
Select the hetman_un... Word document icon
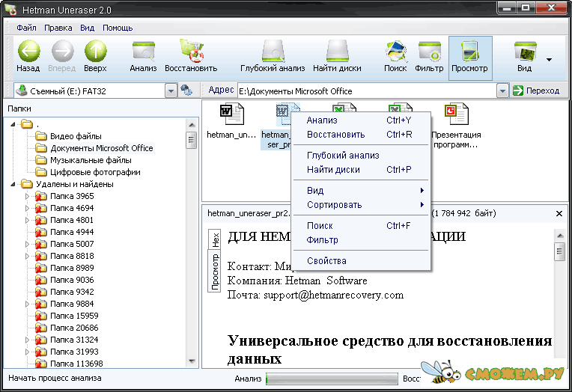(232, 114)
